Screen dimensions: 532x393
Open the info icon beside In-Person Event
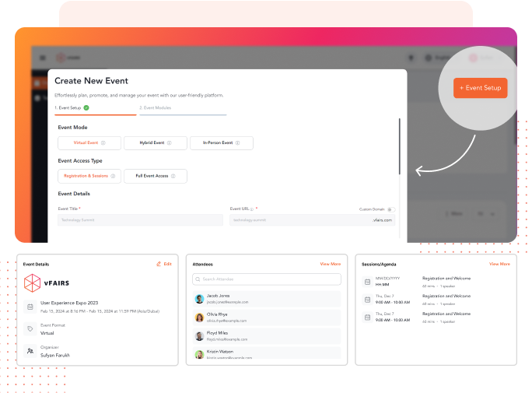click(237, 143)
